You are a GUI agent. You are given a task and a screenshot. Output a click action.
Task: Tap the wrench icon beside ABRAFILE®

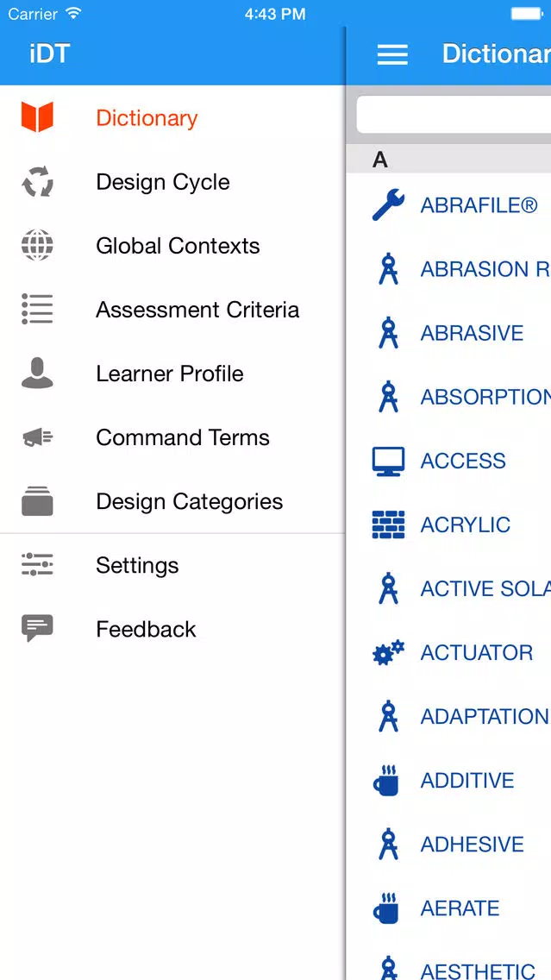(389, 205)
